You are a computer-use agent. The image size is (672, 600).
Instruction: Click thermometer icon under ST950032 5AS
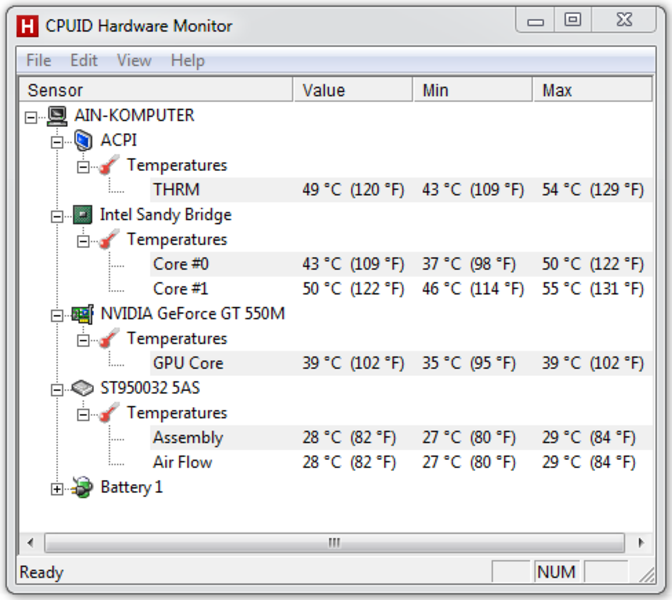[109, 413]
